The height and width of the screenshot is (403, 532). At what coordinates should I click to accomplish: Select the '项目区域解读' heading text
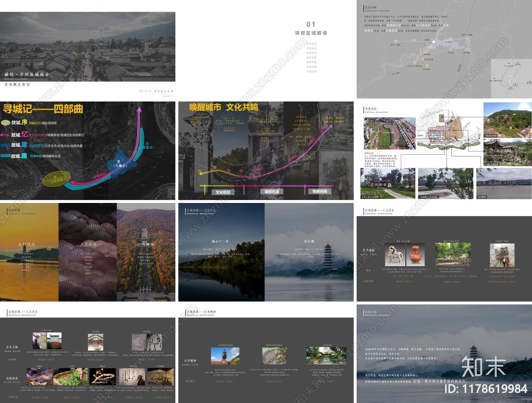point(311,33)
